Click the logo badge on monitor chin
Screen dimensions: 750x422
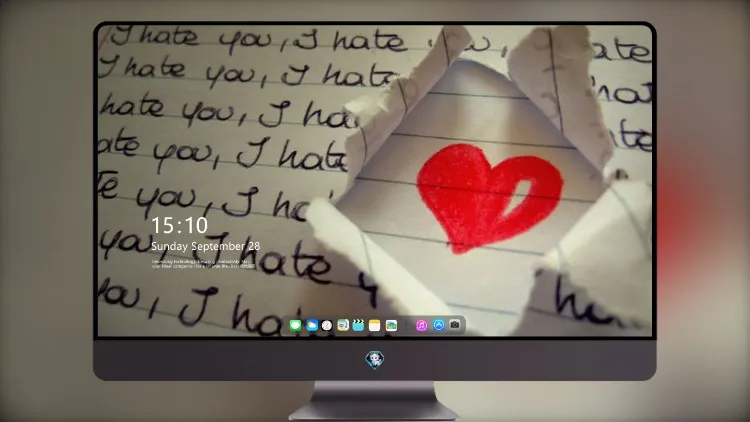tap(375, 359)
